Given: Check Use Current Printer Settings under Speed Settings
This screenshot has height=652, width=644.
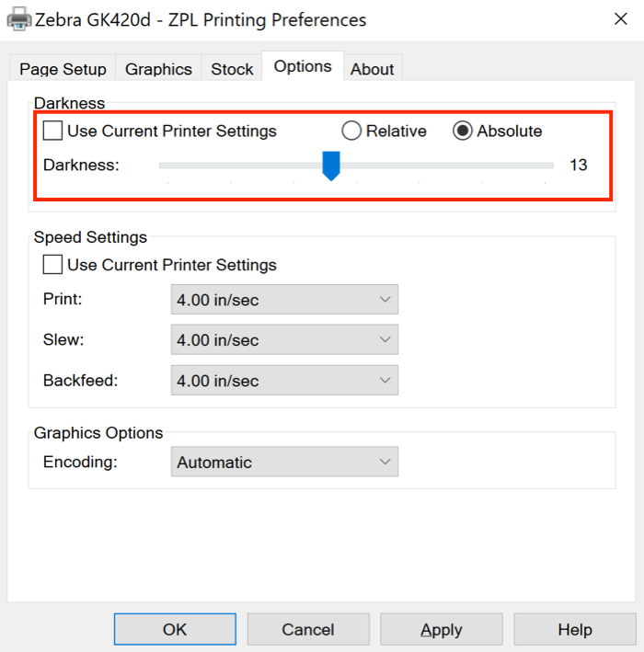Looking at the screenshot, I should click(53, 265).
